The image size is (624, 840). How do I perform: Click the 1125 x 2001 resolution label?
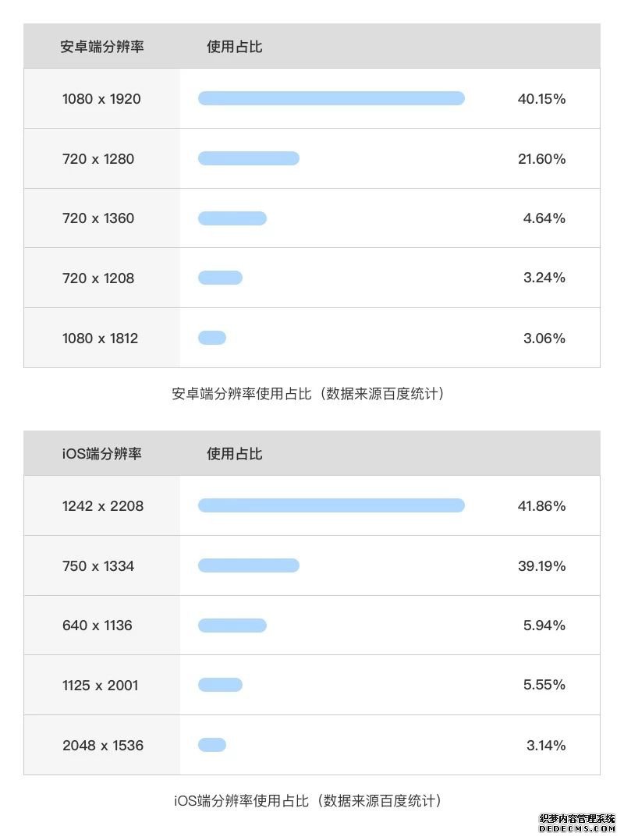coord(100,686)
